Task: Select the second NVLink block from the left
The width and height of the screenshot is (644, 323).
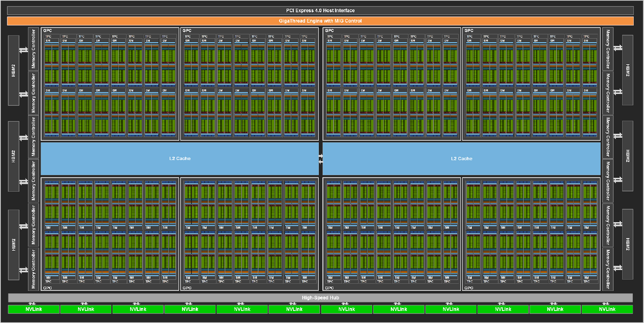Action: [x=86, y=309]
